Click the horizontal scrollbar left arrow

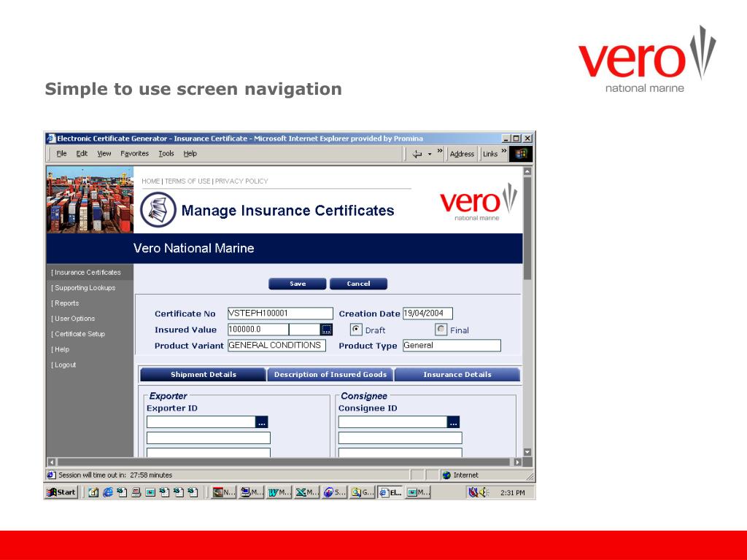pyautogui.click(x=52, y=462)
